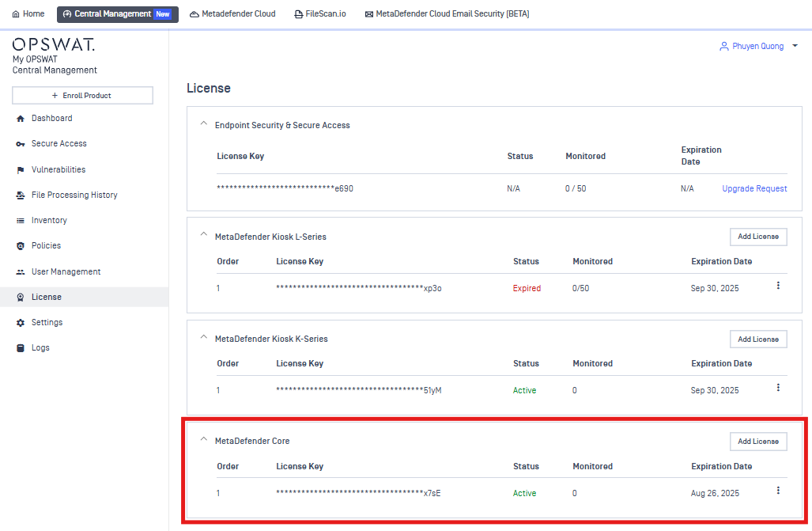Click Sep 30, 2025 in Kiosk L-Series row
Viewport: 812px width, 531px height.
[715, 288]
